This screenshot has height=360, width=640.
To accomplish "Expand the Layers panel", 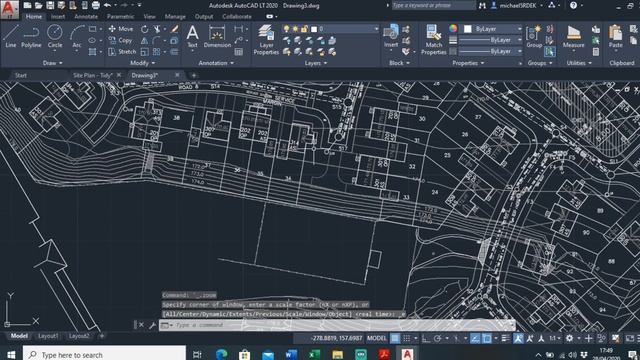I will click(x=316, y=63).
